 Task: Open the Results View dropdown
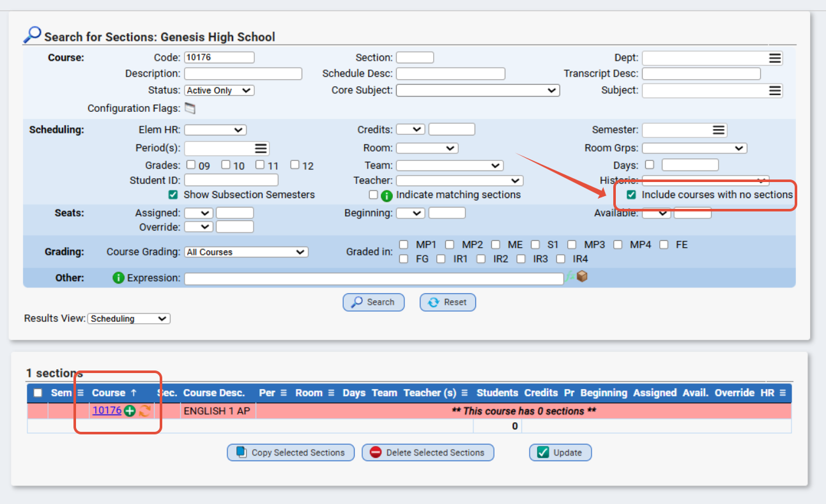(x=129, y=319)
